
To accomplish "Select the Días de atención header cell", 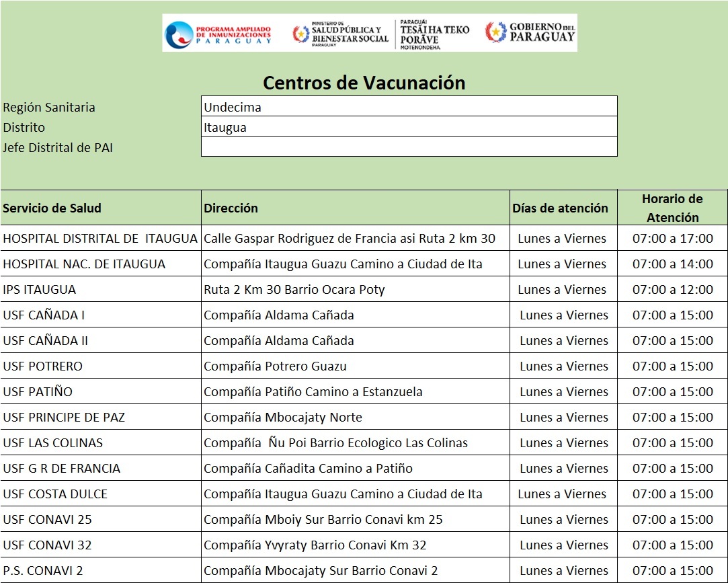I will point(561,208).
